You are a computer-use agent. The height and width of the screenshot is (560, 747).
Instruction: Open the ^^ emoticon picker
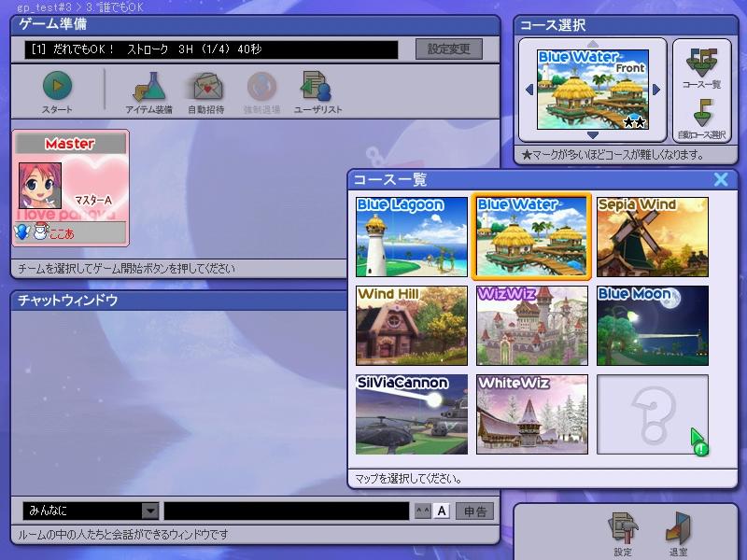422,511
